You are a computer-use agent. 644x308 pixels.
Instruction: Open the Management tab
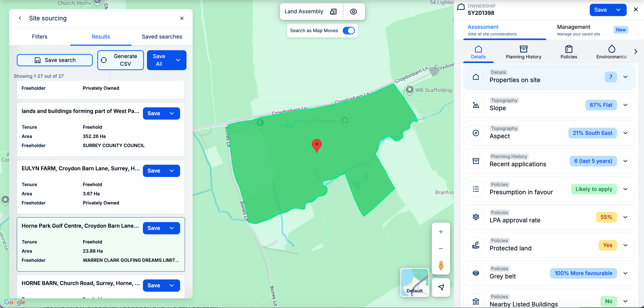click(x=573, y=27)
